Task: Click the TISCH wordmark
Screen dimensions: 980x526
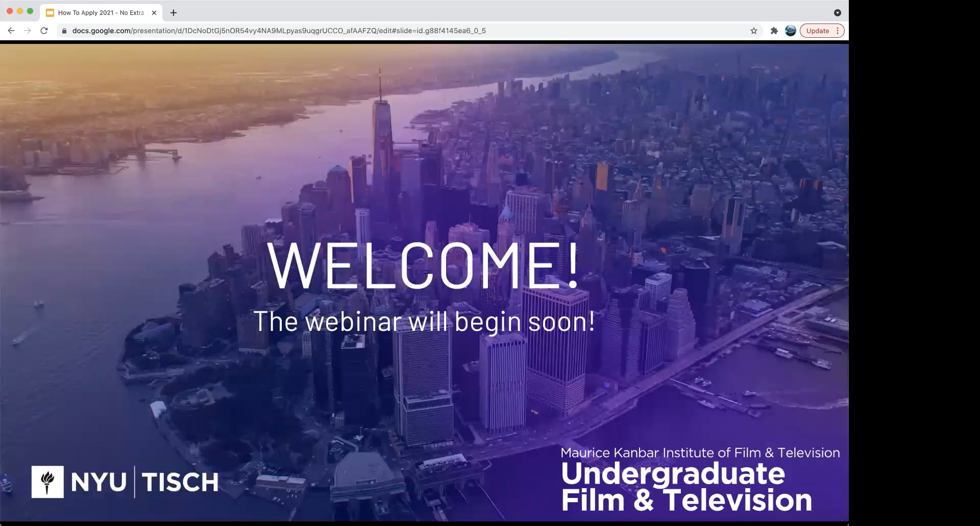Action: [180, 482]
